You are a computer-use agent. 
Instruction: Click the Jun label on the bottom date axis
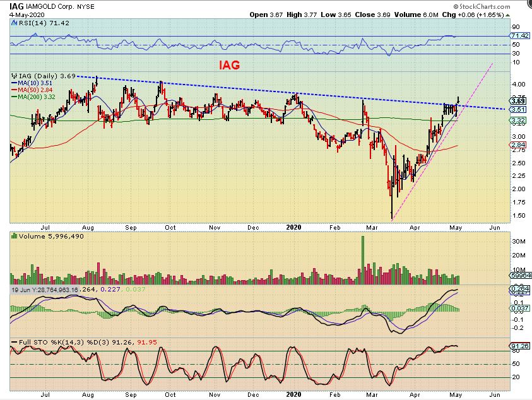tap(495, 394)
